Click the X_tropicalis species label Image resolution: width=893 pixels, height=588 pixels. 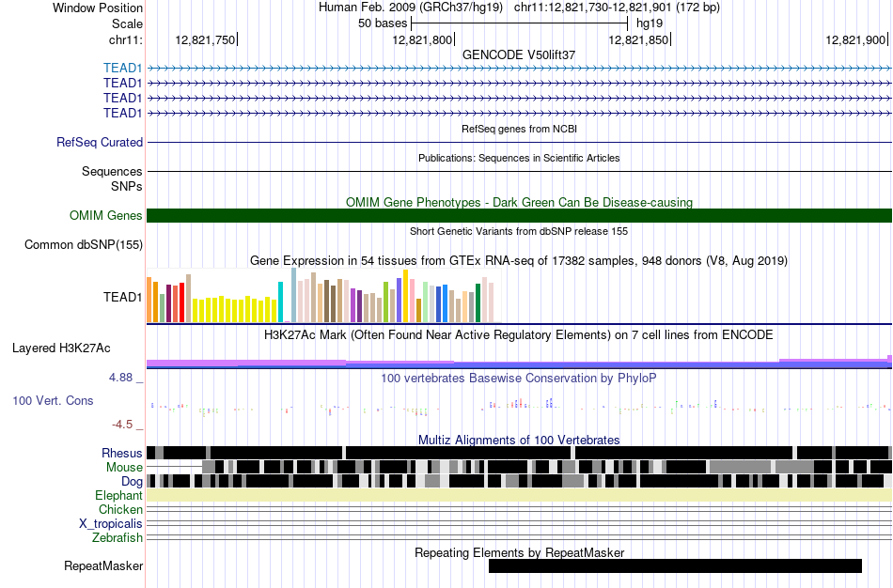click(111, 524)
